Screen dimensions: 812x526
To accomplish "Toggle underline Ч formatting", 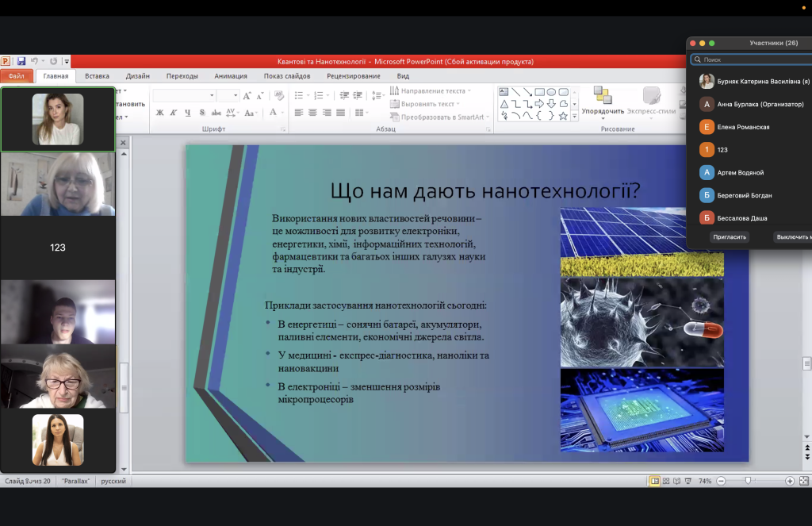I will 187,113.
